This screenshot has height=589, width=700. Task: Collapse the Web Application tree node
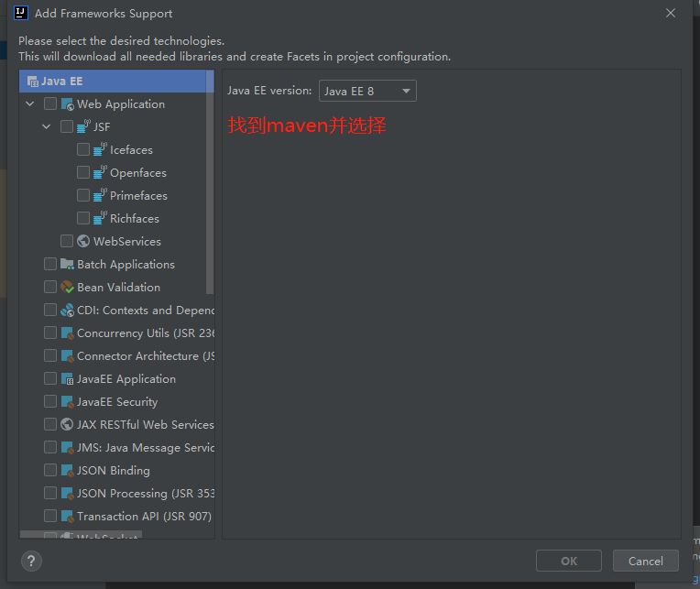click(30, 104)
